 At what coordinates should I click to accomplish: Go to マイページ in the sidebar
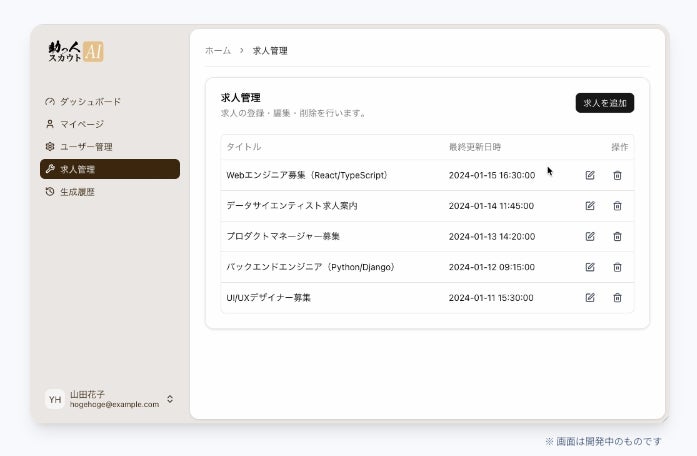pyautogui.click(x=110, y=124)
